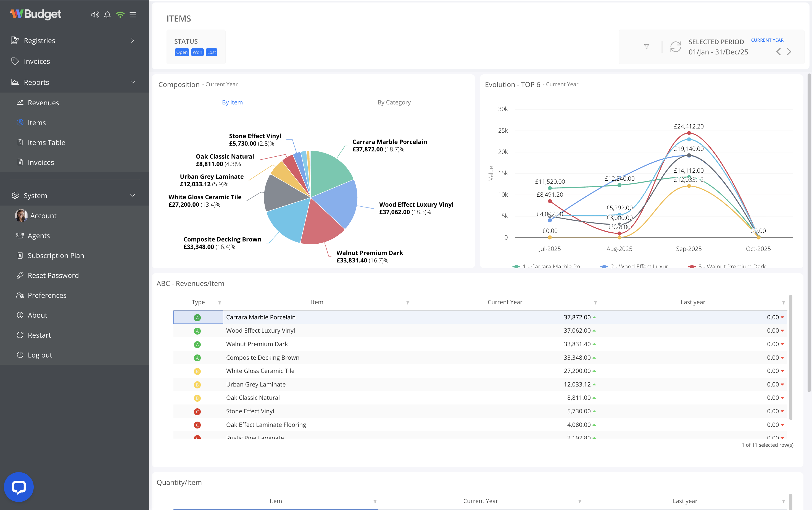This screenshot has width=812, height=510.
Task: Open the live chat bubble
Action: click(x=19, y=487)
